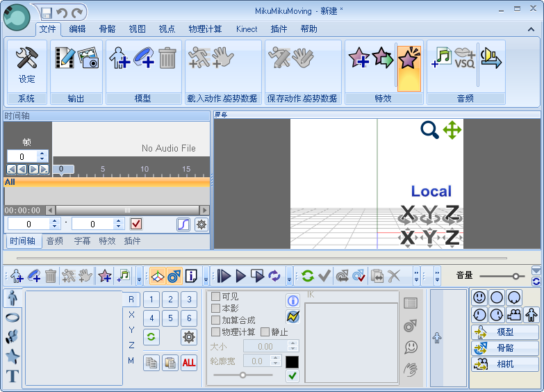Enable the 物理计算 checkbox
The image size is (544, 392).
tap(216, 332)
